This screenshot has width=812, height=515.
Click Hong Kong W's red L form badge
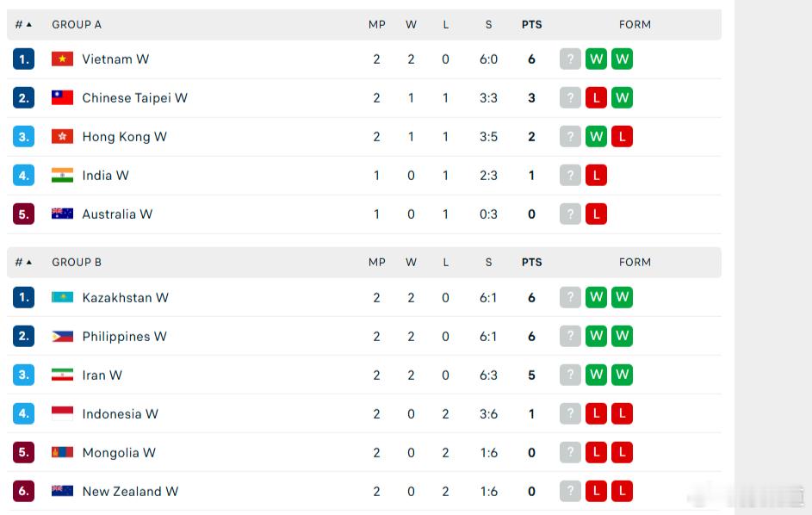tap(622, 137)
